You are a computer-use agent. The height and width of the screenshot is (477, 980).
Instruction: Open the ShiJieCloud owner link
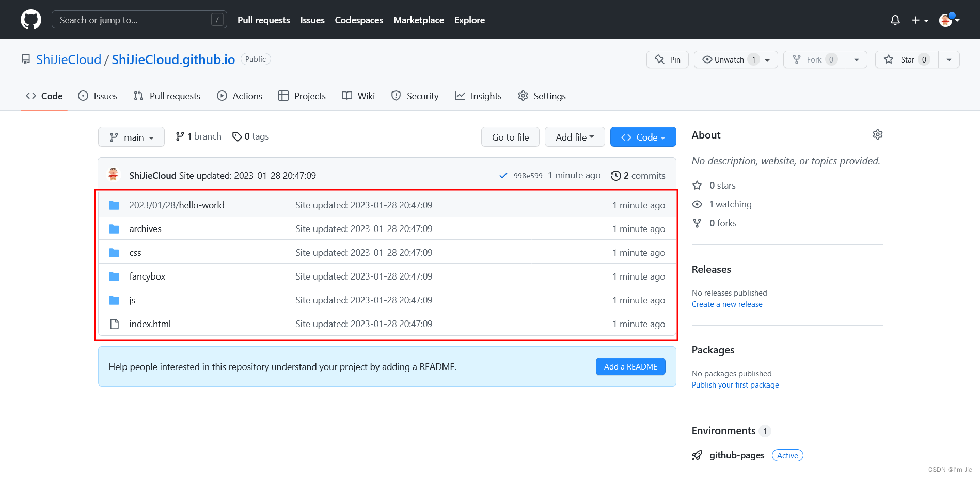tap(69, 59)
